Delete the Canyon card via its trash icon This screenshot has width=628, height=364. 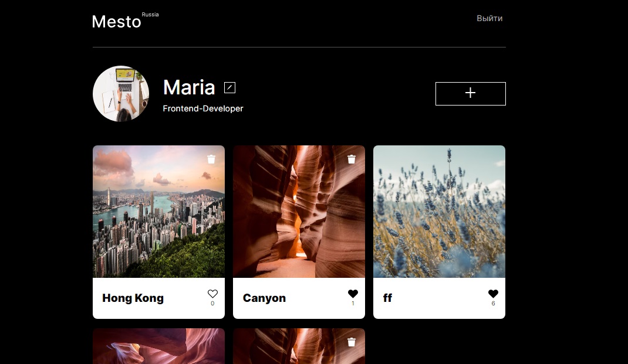click(x=351, y=159)
